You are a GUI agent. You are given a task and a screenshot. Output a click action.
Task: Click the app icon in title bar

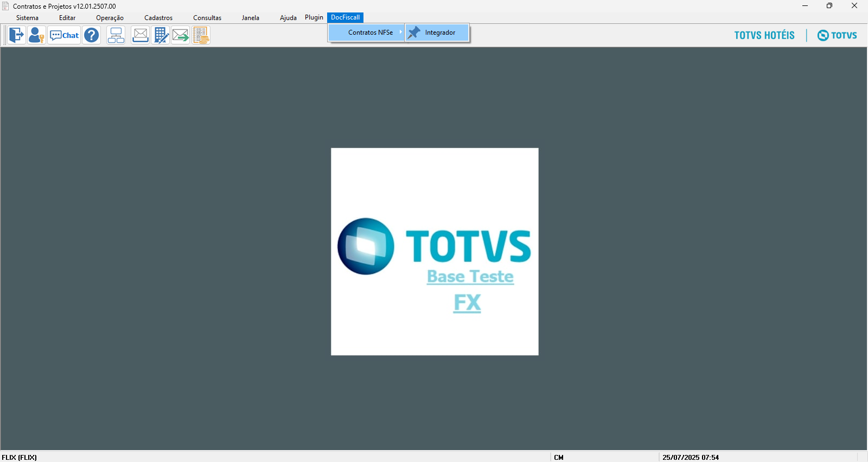pos(5,6)
